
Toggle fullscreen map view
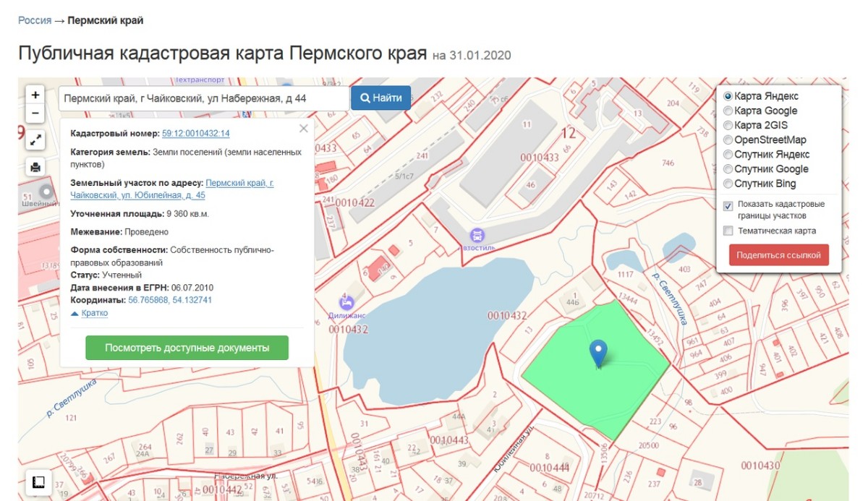pos(35,140)
